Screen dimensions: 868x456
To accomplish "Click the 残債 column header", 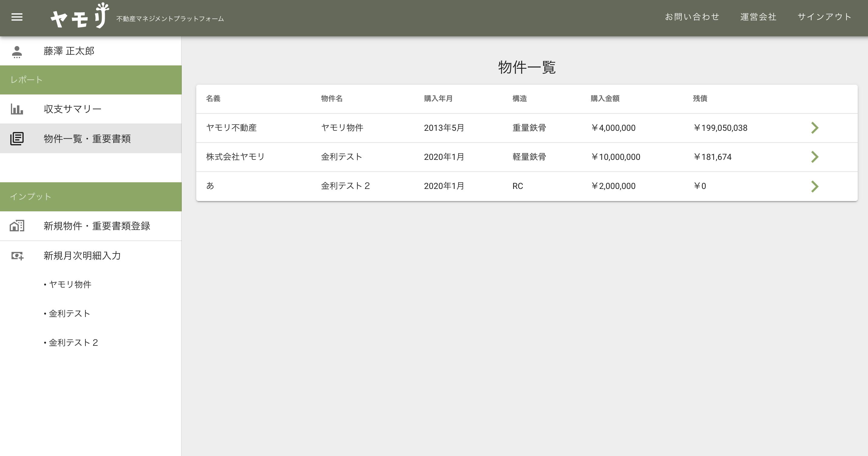I will (700, 98).
